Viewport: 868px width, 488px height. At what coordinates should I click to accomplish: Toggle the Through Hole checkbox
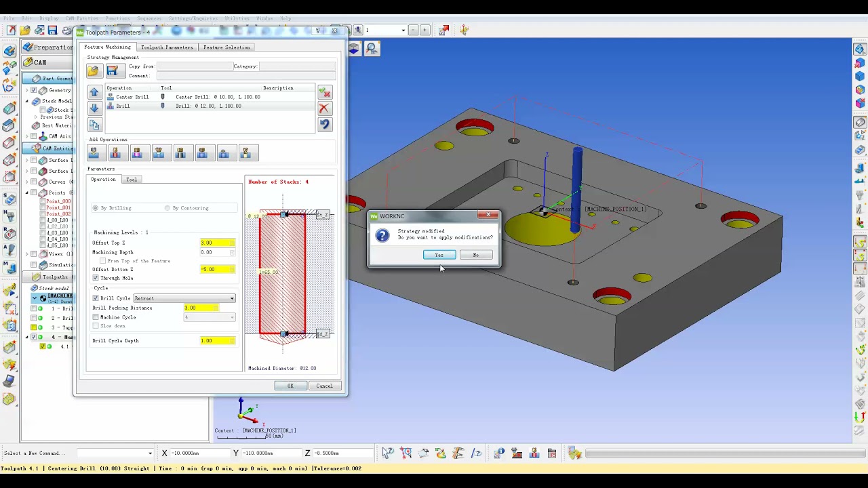pos(96,278)
